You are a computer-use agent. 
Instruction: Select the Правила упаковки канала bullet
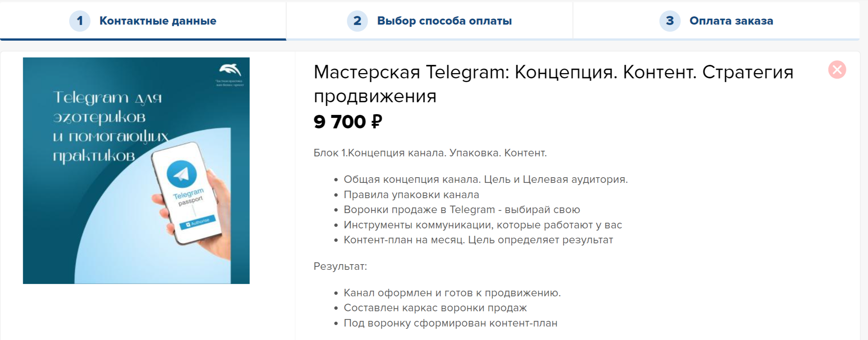(411, 195)
